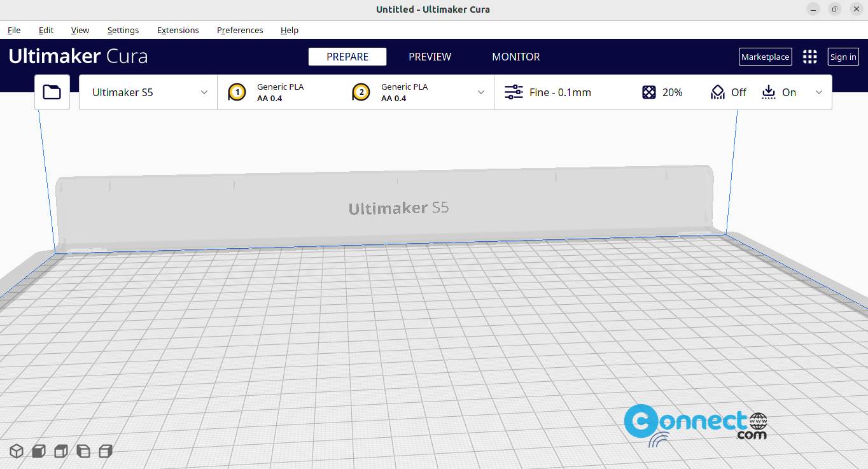
Task: Click the build plate adhesion icon
Action: click(x=769, y=92)
